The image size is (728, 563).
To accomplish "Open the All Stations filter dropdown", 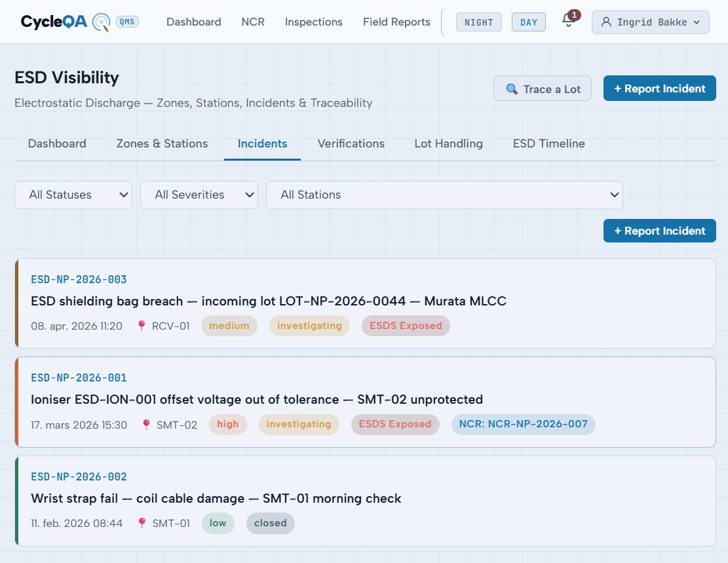I will coord(444,195).
